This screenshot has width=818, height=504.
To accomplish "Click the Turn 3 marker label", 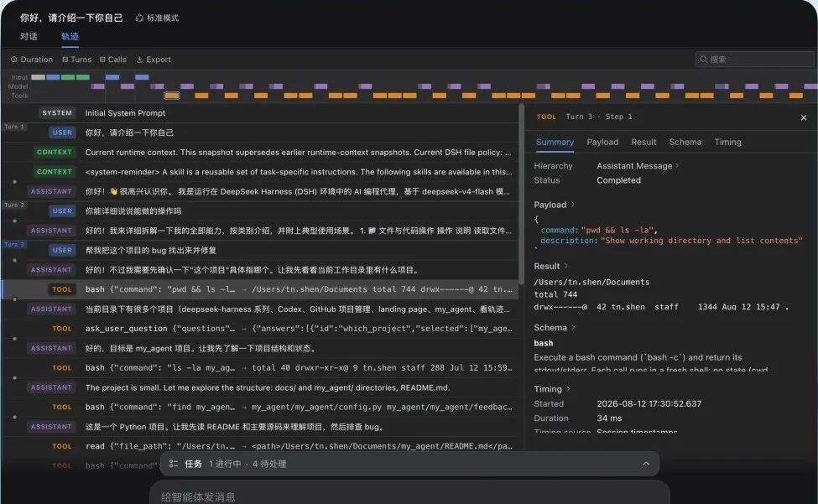I will (x=14, y=244).
